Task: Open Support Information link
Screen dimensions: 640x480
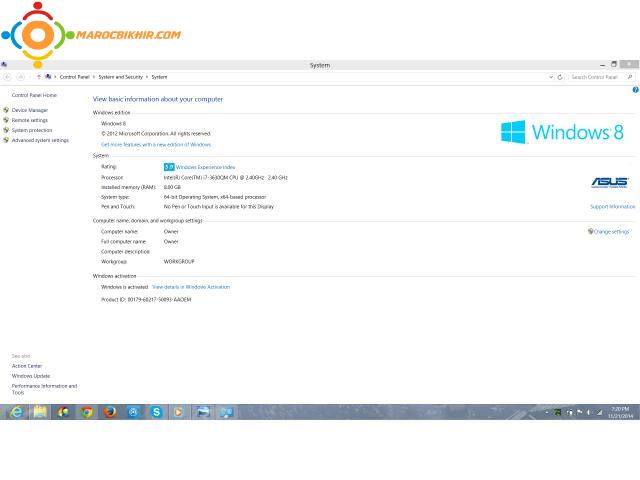Action: pyautogui.click(x=613, y=207)
